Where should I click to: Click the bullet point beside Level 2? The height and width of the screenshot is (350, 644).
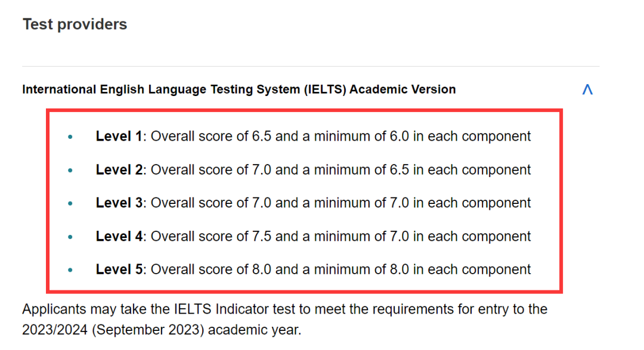70,170
